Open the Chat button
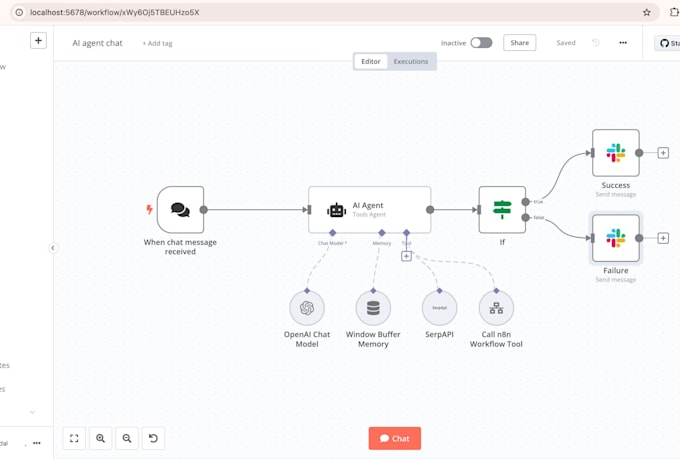680x459 pixels. 395,438
